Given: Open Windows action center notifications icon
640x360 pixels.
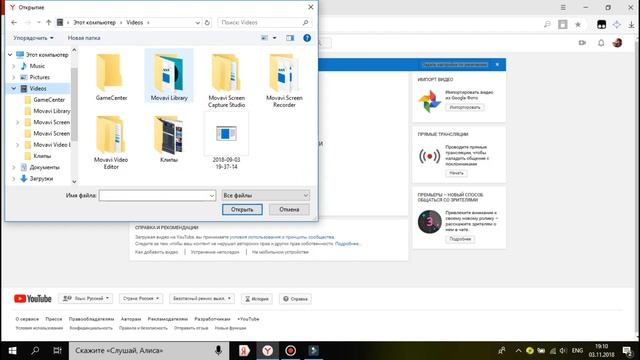Looking at the screenshot, I should 627,351.
